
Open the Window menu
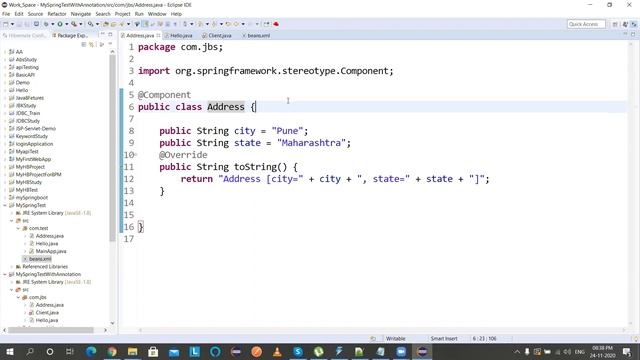click(157, 14)
